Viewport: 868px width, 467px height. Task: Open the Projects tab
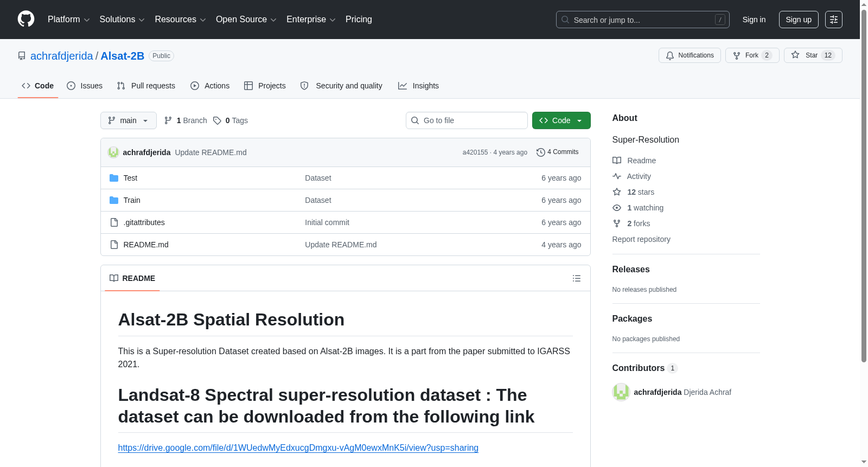coord(265,86)
